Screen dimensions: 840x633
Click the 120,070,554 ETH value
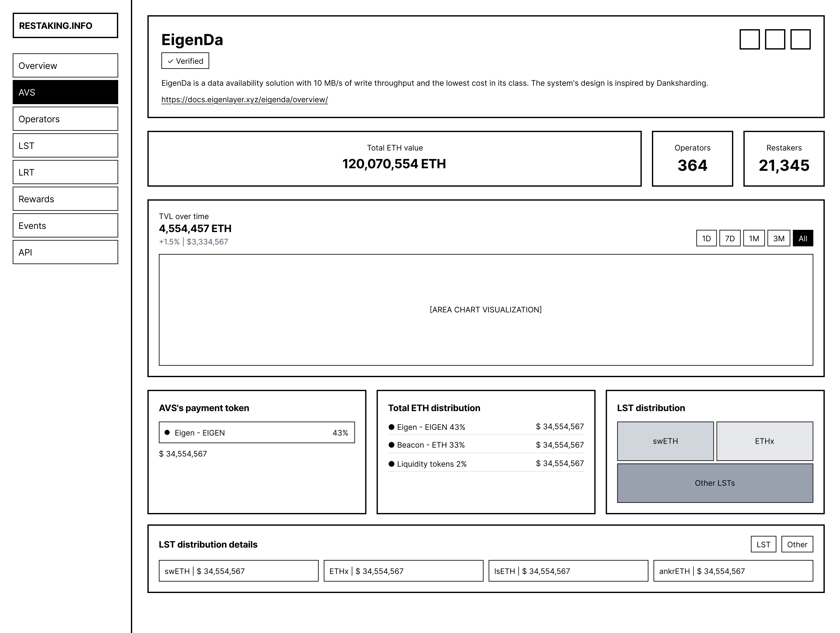[x=394, y=164]
